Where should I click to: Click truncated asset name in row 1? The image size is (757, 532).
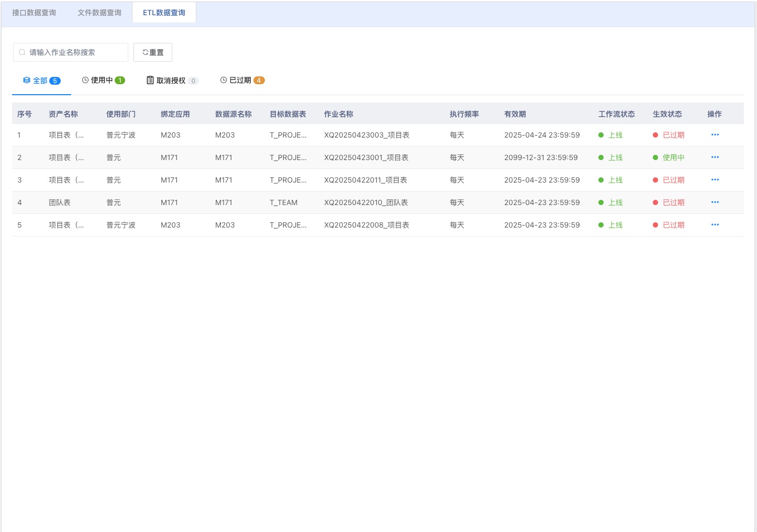(66, 135)
